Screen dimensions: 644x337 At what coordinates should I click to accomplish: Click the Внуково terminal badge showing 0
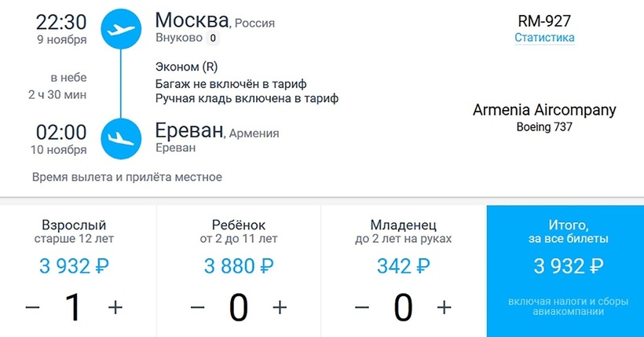pos(213,38)
